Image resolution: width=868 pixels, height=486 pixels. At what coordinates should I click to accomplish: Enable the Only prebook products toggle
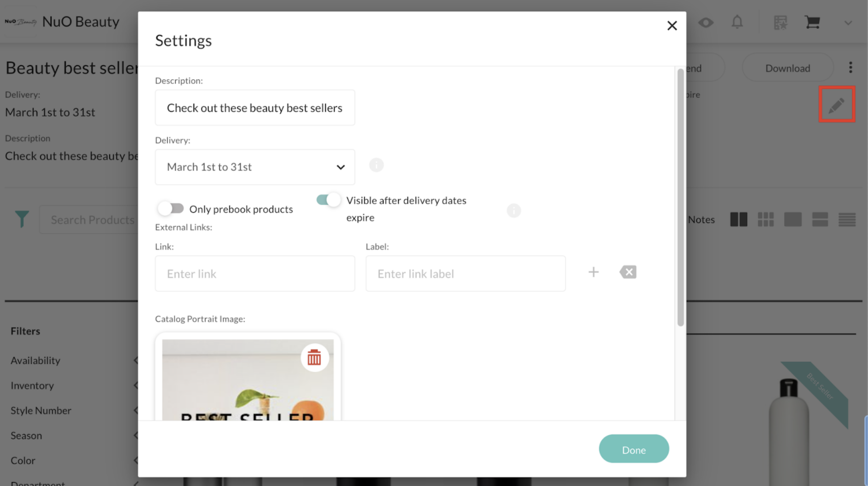coord(171,209)
